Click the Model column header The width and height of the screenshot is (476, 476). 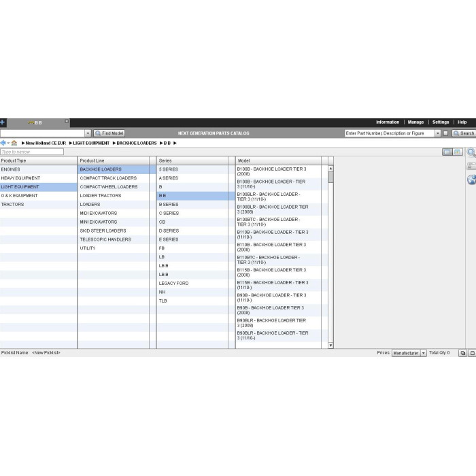[278, 161]
